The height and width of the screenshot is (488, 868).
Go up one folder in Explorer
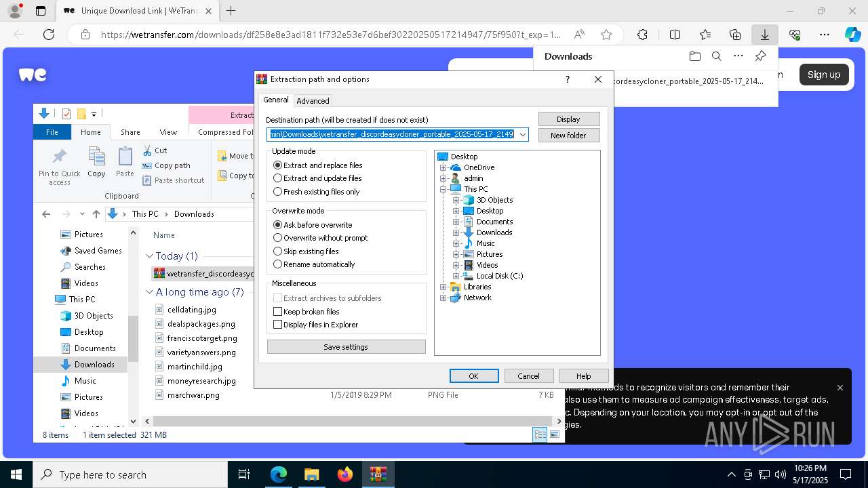click(x=96, y=214)
